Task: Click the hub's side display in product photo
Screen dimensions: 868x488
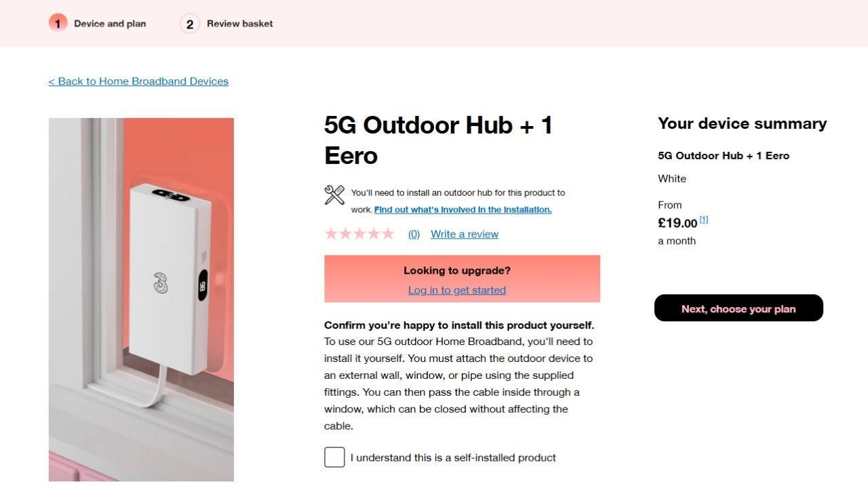Action: point(203,287)
